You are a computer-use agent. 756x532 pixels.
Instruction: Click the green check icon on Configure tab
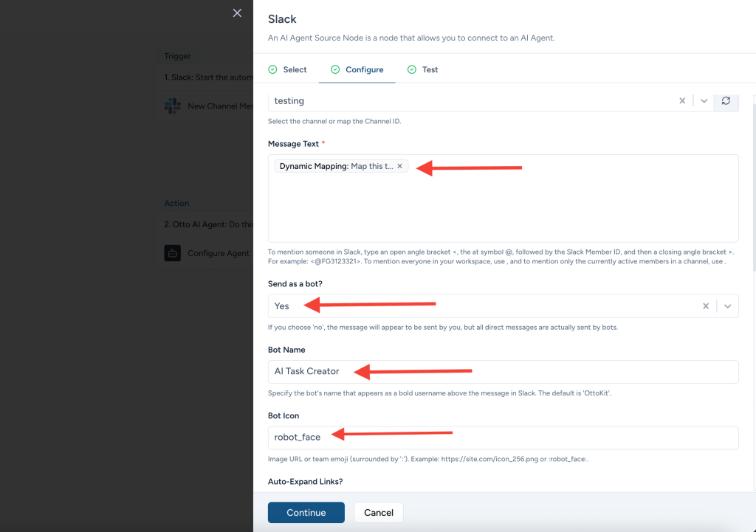(335, 69)
